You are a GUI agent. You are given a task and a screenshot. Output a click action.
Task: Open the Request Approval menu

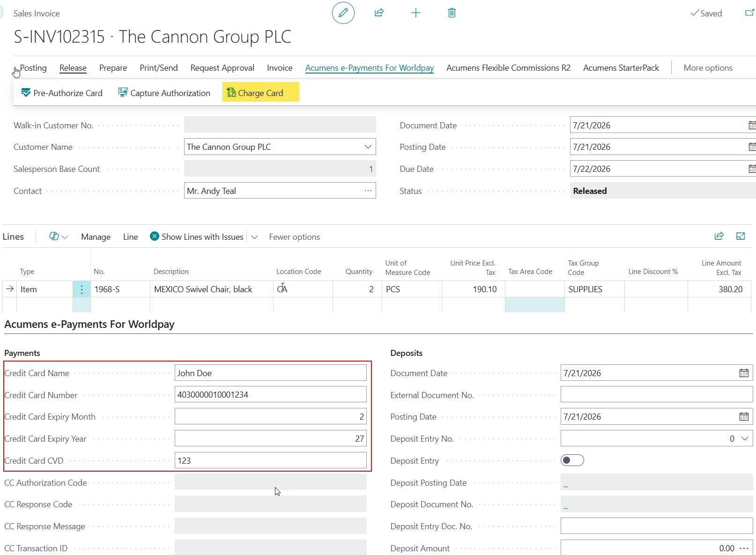pos(222,68)
